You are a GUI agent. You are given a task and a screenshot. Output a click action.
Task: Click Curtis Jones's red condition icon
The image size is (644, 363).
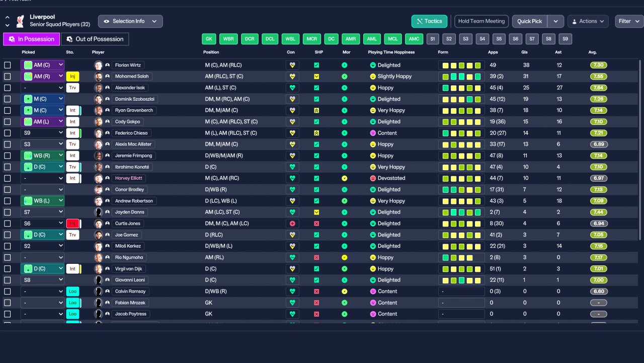(x=292, y=224)
